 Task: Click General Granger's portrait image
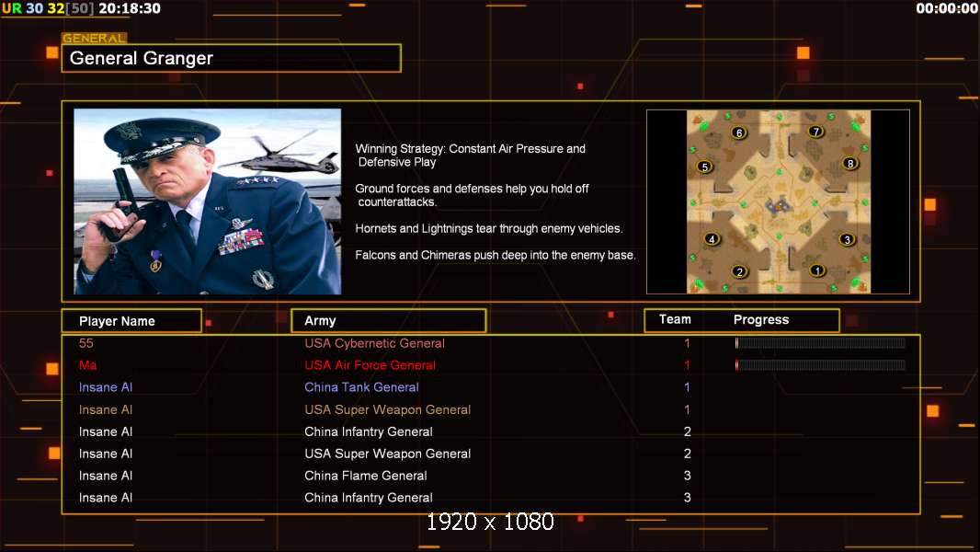coord(208,201)
